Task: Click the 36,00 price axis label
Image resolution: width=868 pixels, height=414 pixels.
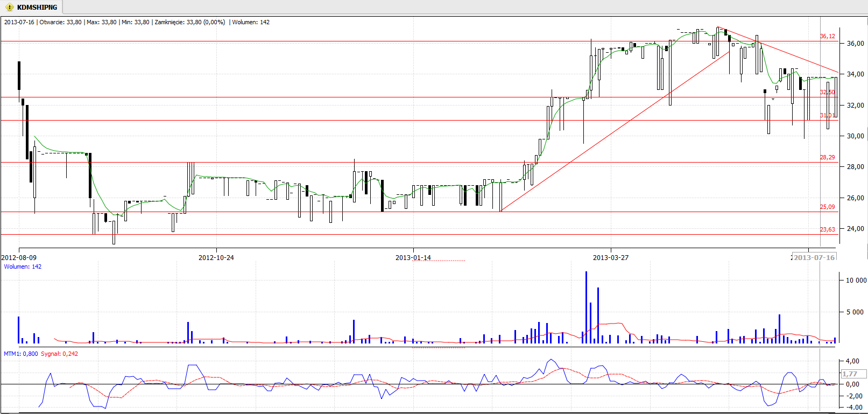Action: 856,44
